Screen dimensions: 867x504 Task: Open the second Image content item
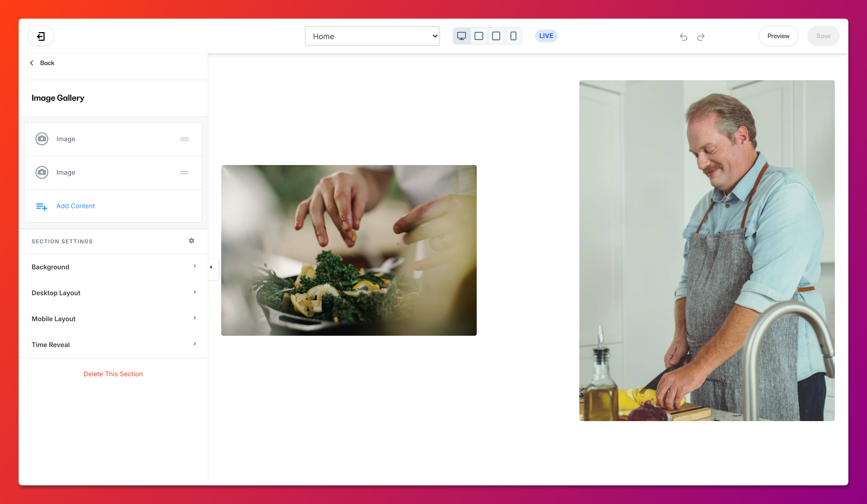tap(113, 173)
